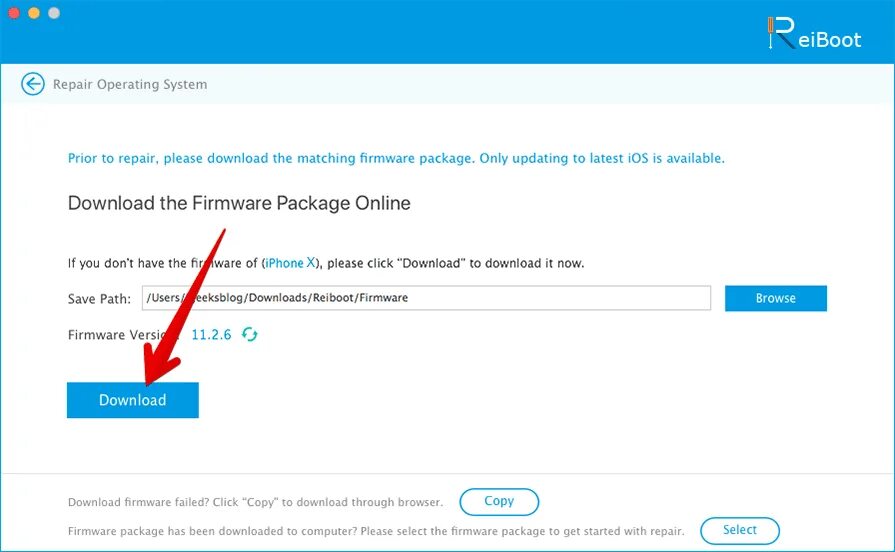Click the Firmware Version label
This screenshot has height=552, width=895.
click(124, 335)
